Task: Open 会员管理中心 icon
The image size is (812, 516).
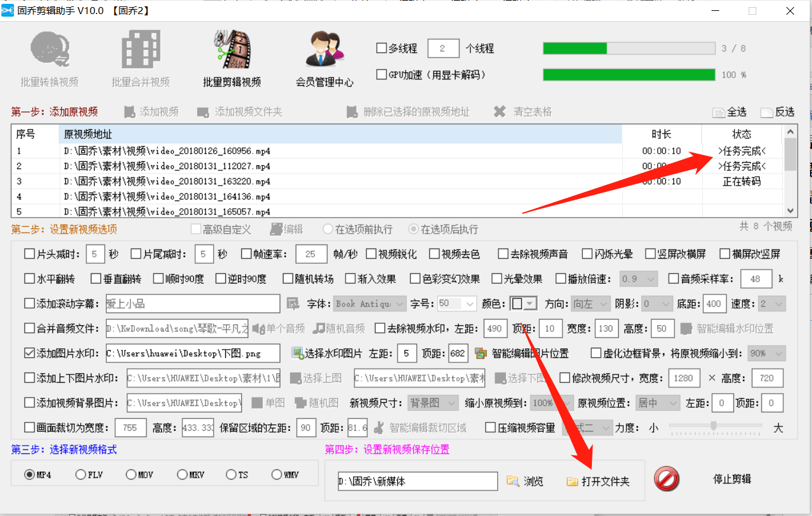Action: 324,50
